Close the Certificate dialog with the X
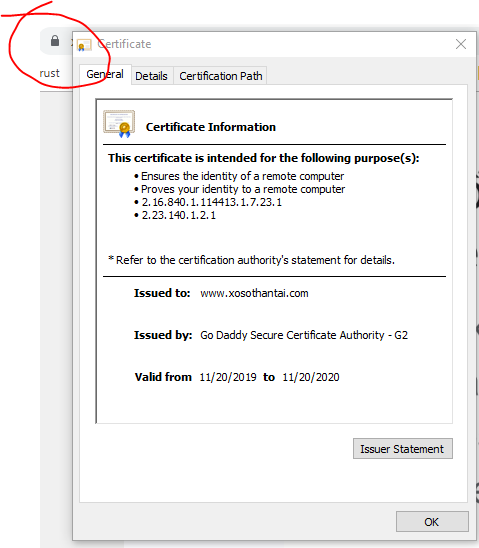The image size is (479, 548). (461, 44)
